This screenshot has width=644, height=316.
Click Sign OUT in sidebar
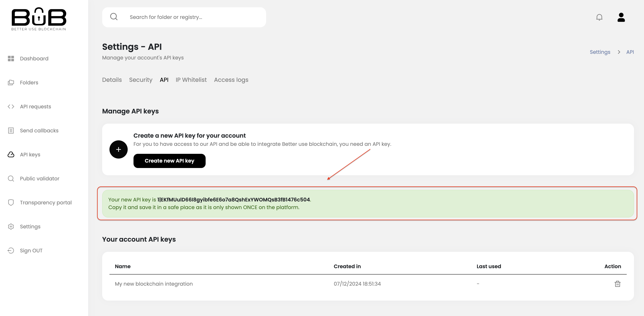pyautogui.click(x=31, y=251)
